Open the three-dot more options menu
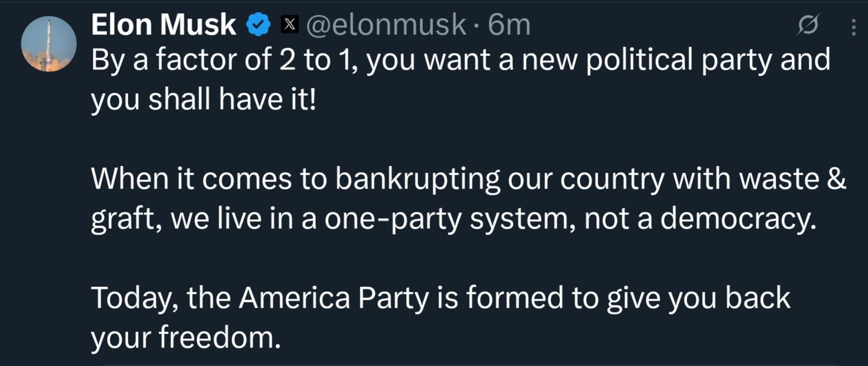 (x=853, y=26)
